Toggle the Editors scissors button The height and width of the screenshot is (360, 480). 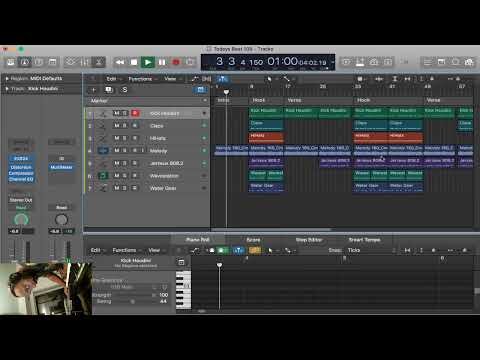[x=99, y=62]
